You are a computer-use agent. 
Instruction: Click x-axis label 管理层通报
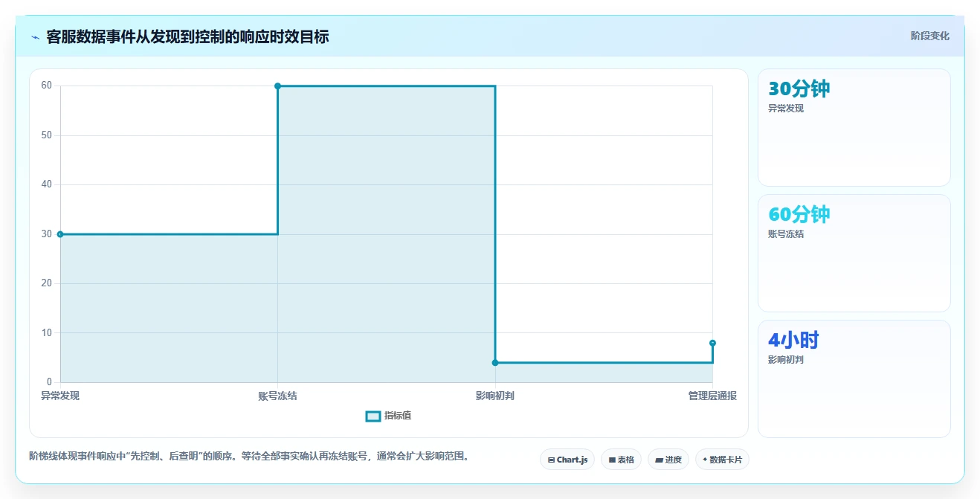pyautogui.click(x=712, y=396)
